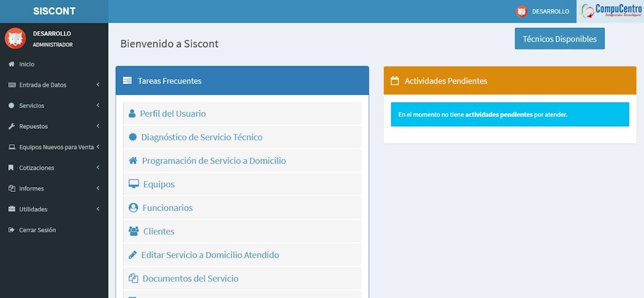The image size is (644, 298).
Task: Go to Inicio in the sidebar
Action: [x=54, y=64]
